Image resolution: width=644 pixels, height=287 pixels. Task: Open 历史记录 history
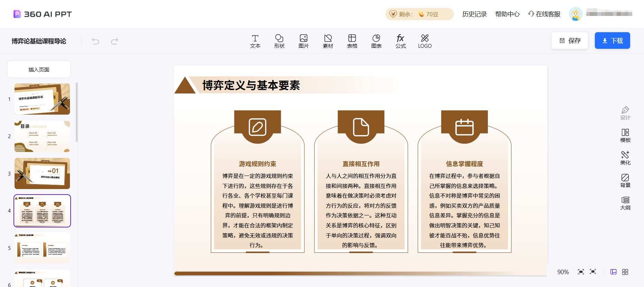point(474,14)
